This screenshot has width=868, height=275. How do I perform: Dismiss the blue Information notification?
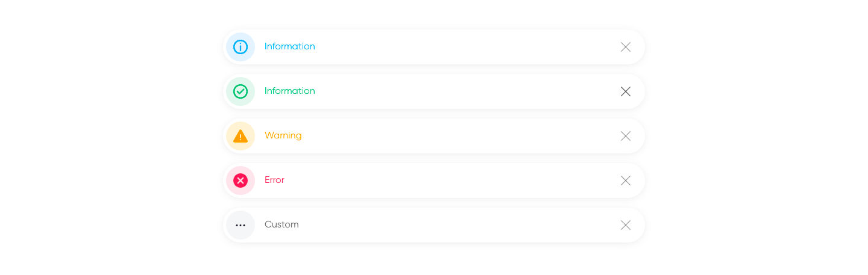coord(626,47)
